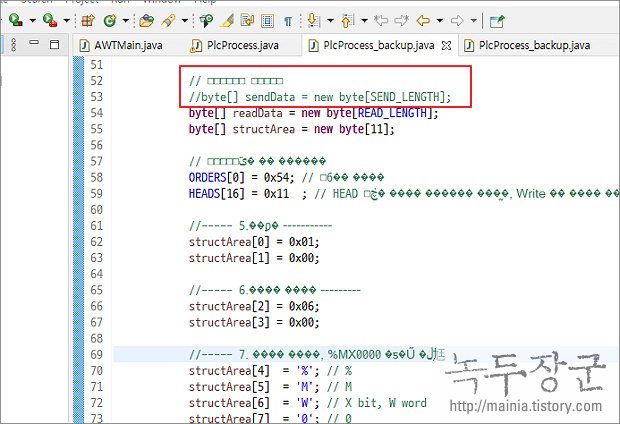
Task: Toggle Mark Occurrences highlighter
Action: tap(227, 20)
